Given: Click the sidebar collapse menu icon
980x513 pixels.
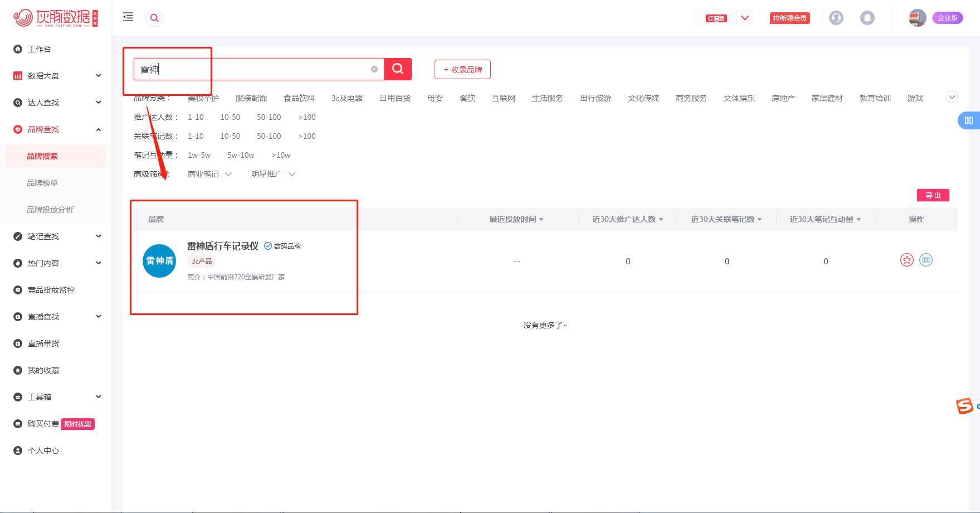Looking at the screenshot, I should point(128,17).
